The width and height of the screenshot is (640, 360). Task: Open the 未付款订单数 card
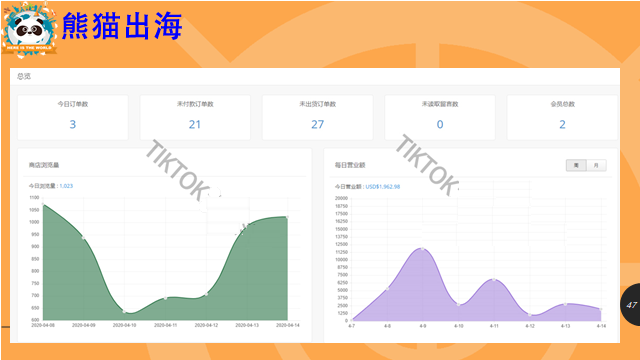point(195,118)
